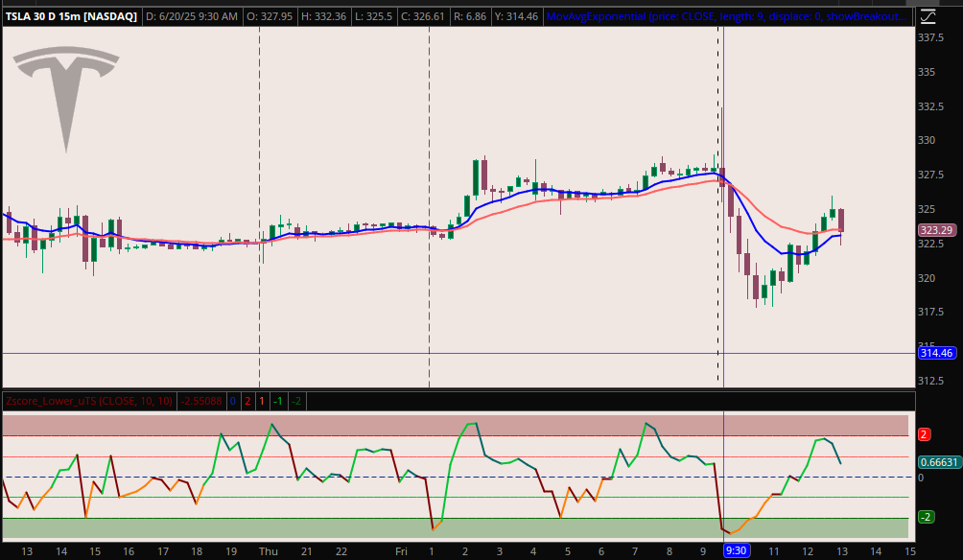Click the 21 label on time axis
Viewport: 963px width, 560px height.
click(307, 551)
